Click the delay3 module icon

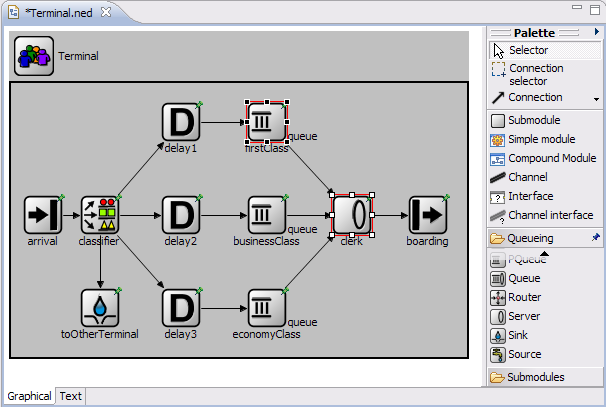tap(181, 308)
